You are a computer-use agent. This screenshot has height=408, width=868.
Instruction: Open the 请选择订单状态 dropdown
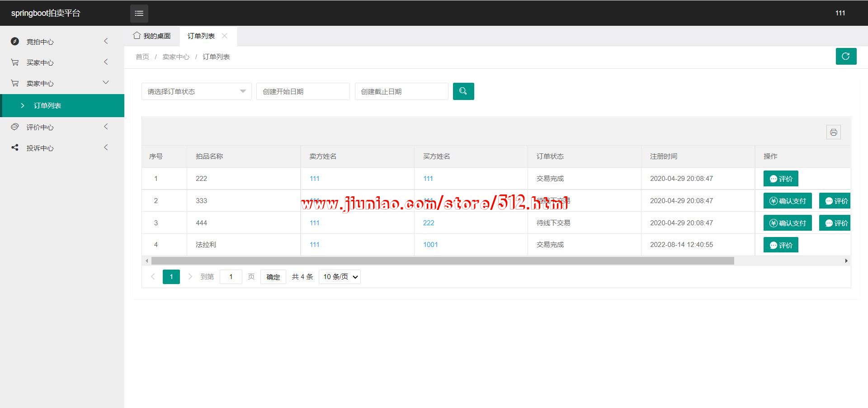pyautogui.click(x=196, y=91)
